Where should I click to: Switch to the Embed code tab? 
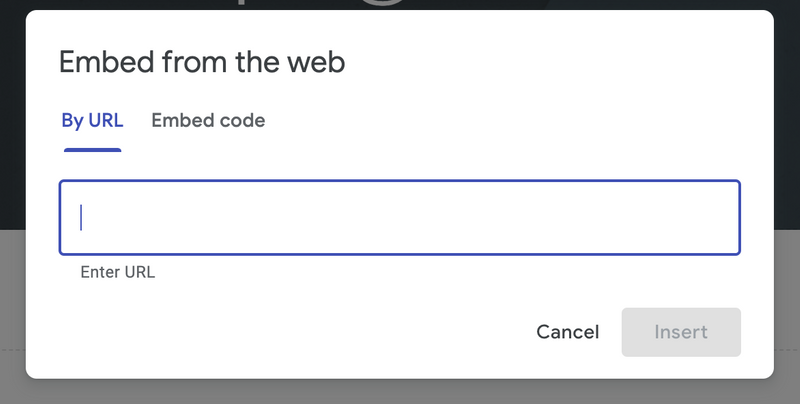tap(208, 120)
